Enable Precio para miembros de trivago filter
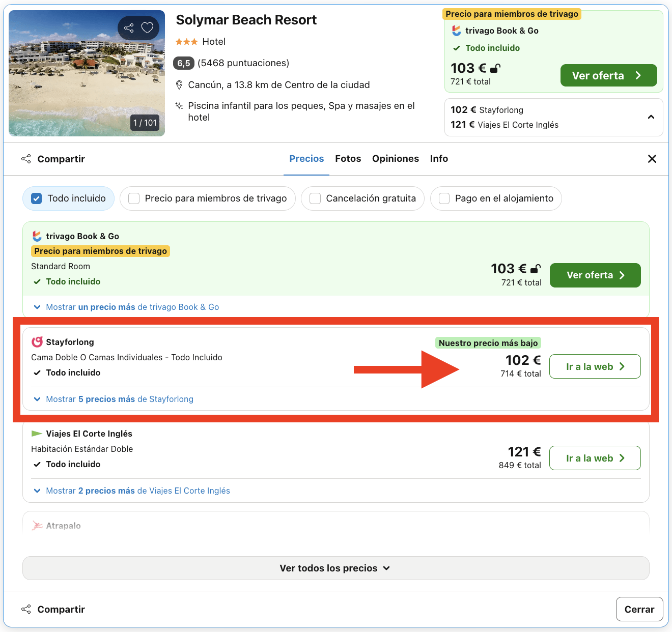Image resolution: width=672 pixels, height=632 pixels. click(133, 198)
